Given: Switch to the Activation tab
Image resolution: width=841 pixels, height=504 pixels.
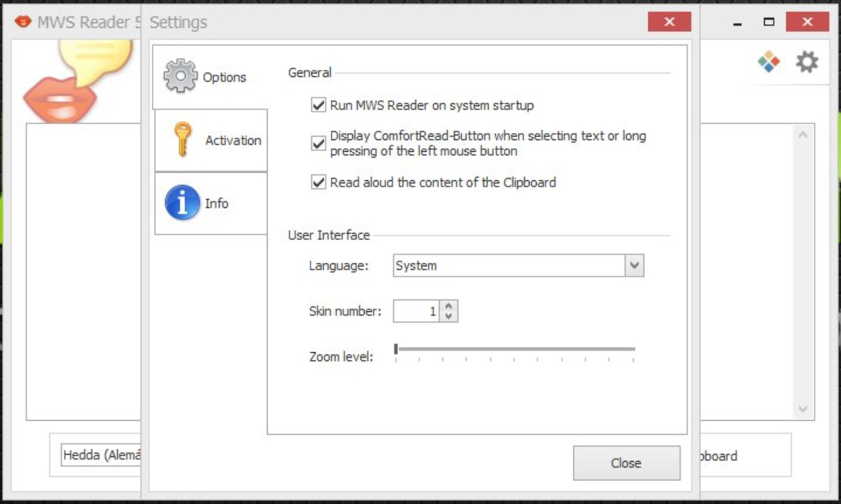Looking at the screenshot, I should (x=210, y=140).
